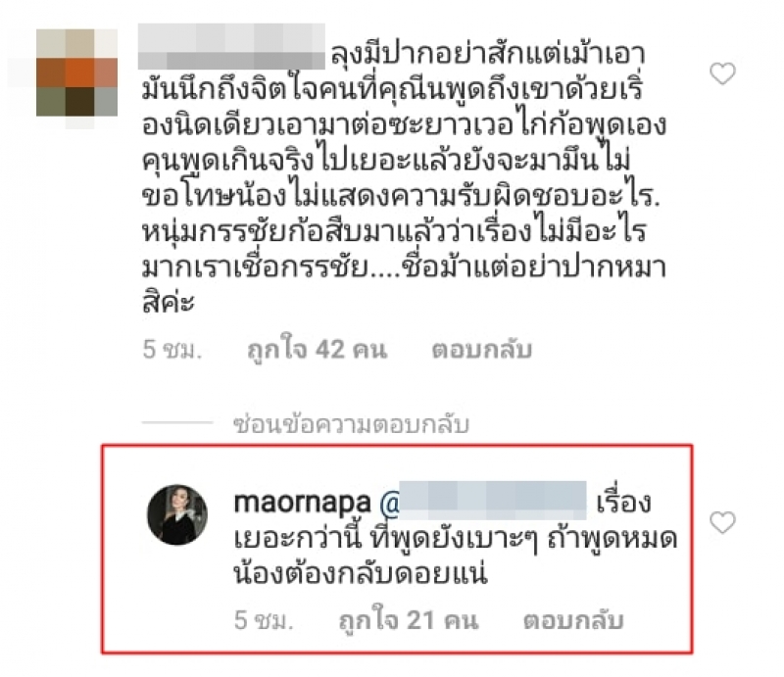The width and height of the screenshot is (784, 677).
Task: Click the 5 ชม. timestamp on top comment
Action: (x=172, y=350)
